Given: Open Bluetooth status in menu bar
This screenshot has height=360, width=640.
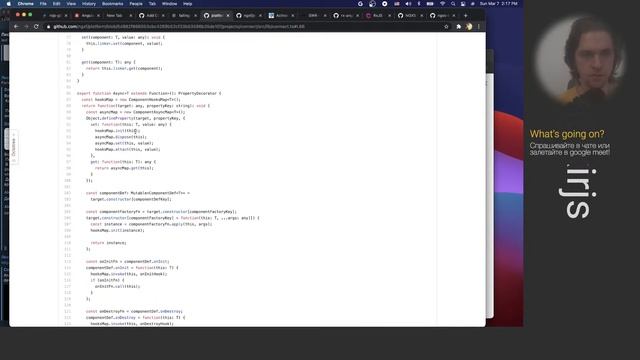Looking at the screenshot, I should 419,4.
